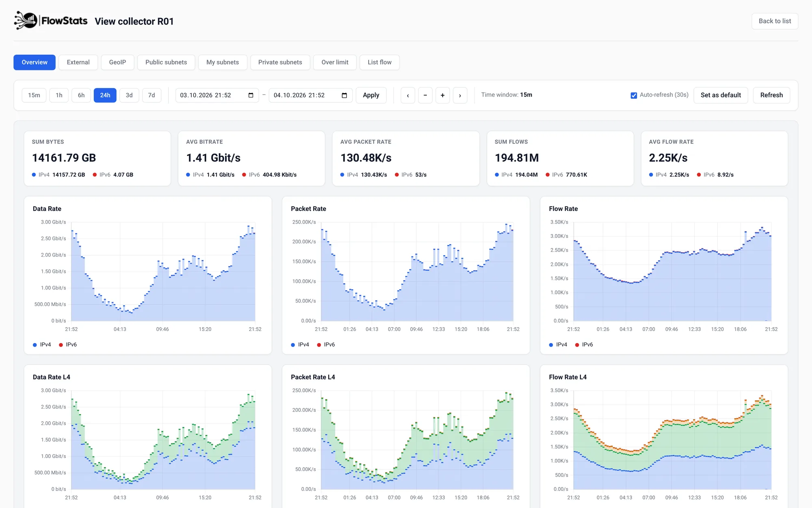The width and height of the screenshot is (812, 508).
Task: Open calendar picker for end date field
Action: [344, 95]
